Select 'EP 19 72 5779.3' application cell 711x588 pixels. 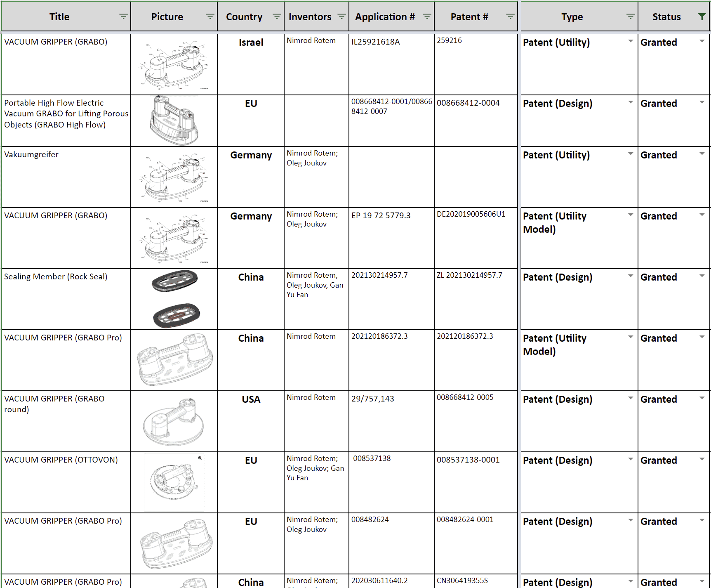tap(391, 238)
